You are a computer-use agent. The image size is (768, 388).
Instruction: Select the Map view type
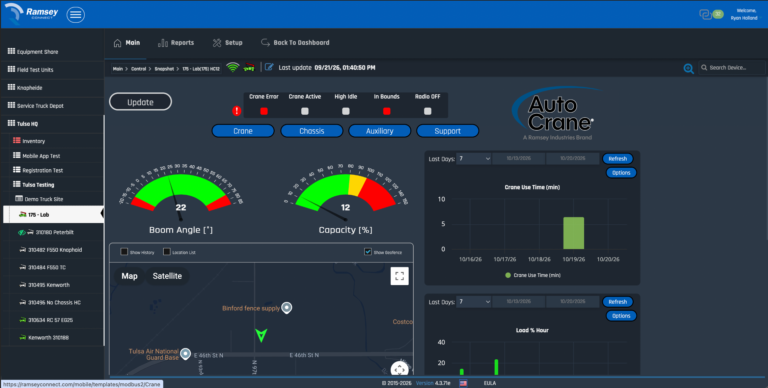(129, 276)
